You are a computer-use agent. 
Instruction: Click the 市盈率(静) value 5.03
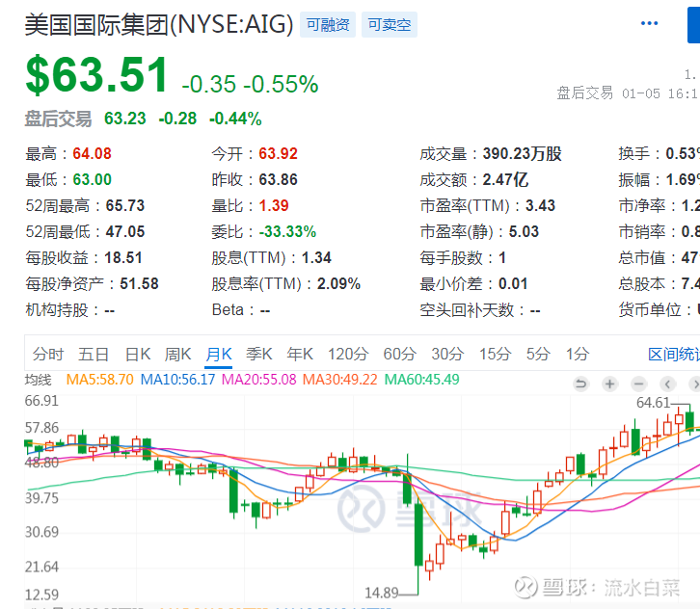click(x=525, y=231)
